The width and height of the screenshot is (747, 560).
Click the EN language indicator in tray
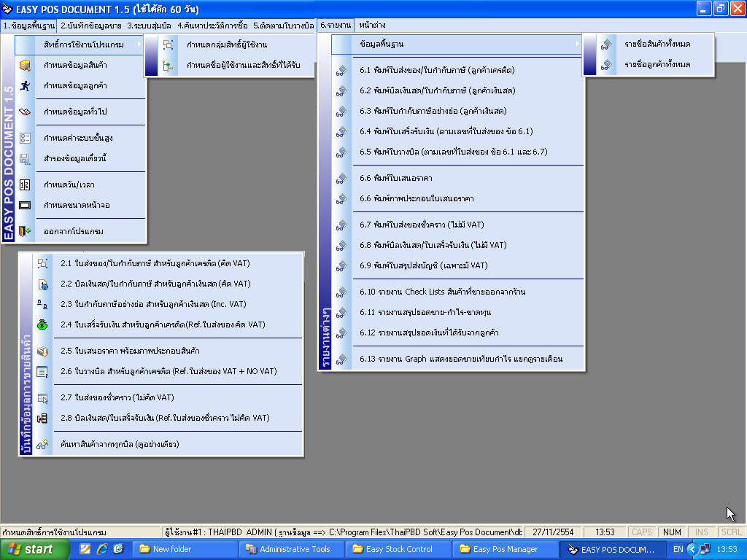click(678, 550)
